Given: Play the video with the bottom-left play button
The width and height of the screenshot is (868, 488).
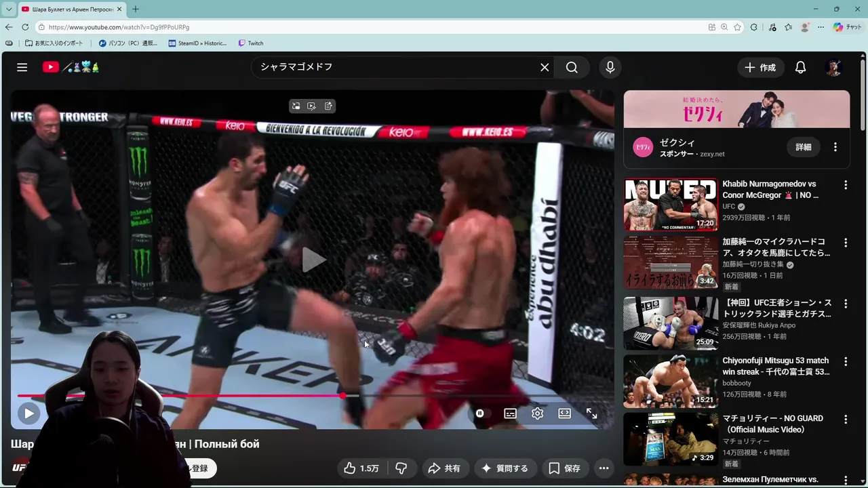Looking at the screenshot, I should click(x=28, y=413).
